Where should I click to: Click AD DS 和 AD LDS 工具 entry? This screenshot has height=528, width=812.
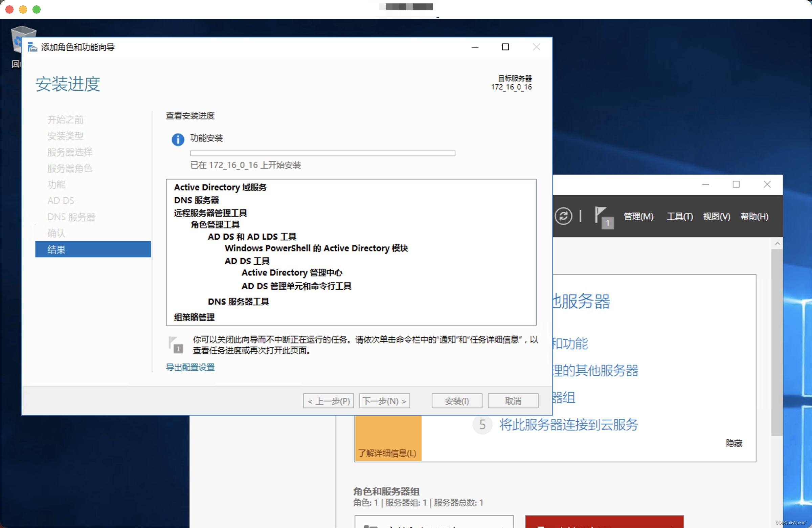pos(252,237)
